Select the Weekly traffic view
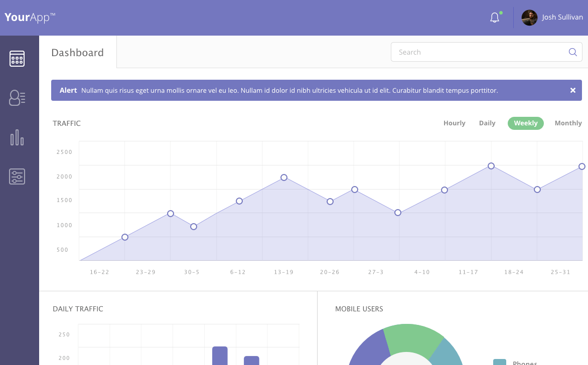Screen dimensions: 588x365 tap(525, 123)
